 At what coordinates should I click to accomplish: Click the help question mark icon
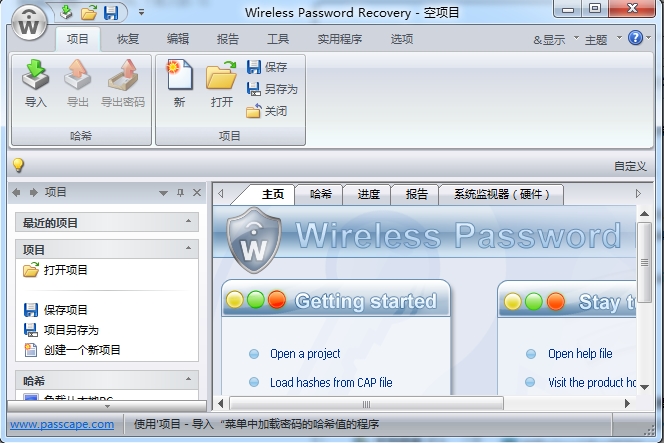pyautogui.click(x=635, y=39)
